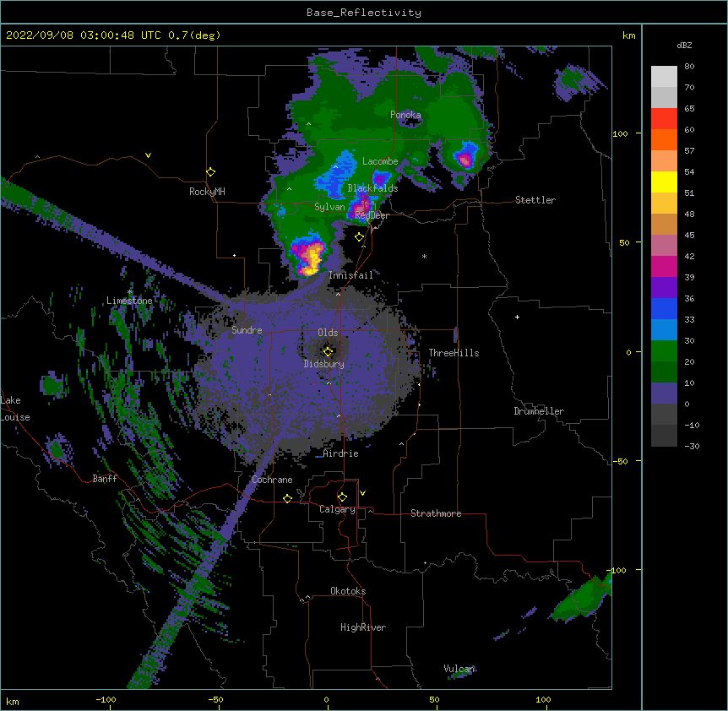Click the Innisfail city label
This screenshot has height=711, width=728.
pos(351,275)
